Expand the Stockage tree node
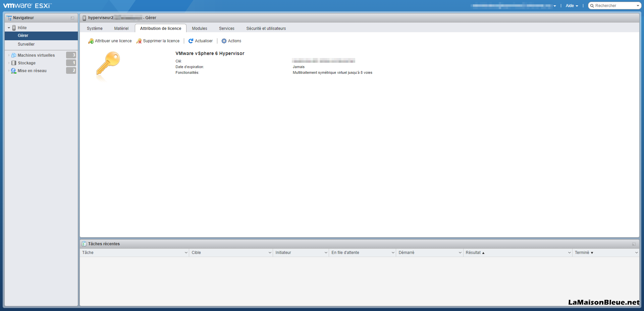The image size is (644, 311). (9, 63)
